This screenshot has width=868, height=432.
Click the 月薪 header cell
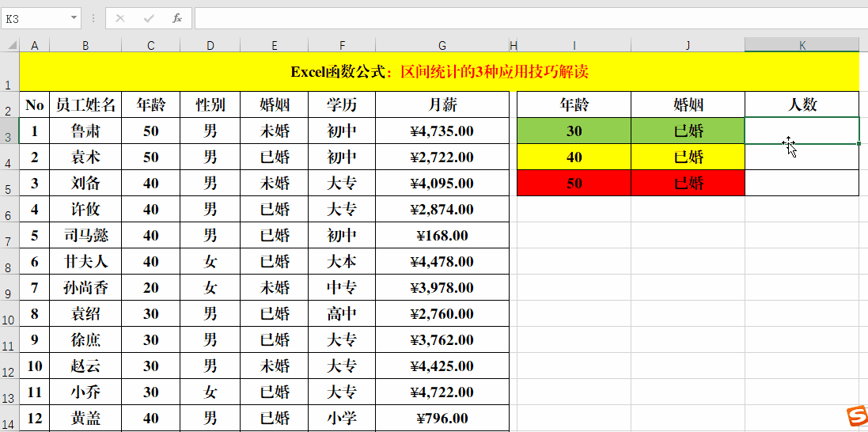click(x=442, y=104)
